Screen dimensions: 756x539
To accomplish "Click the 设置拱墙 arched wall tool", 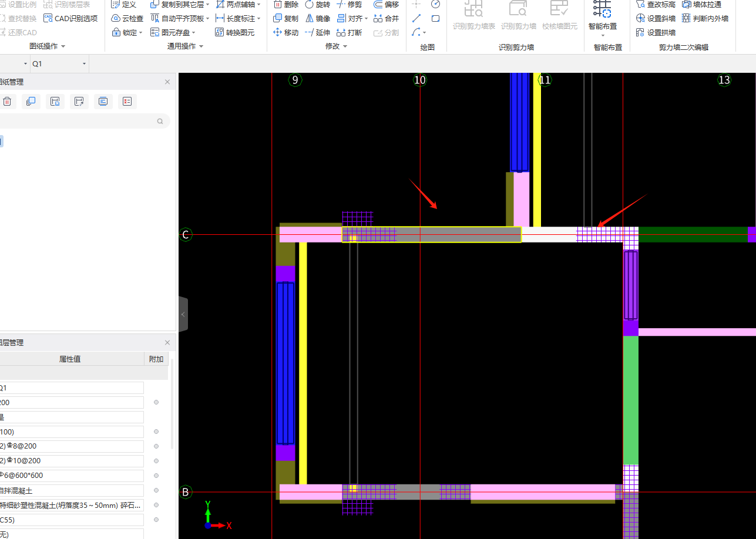I will coord(656,32).
